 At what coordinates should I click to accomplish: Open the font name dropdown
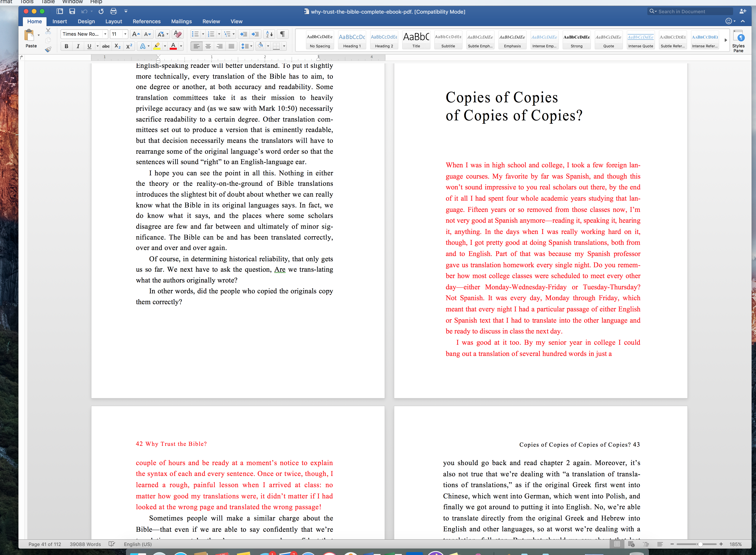(105, 34)
